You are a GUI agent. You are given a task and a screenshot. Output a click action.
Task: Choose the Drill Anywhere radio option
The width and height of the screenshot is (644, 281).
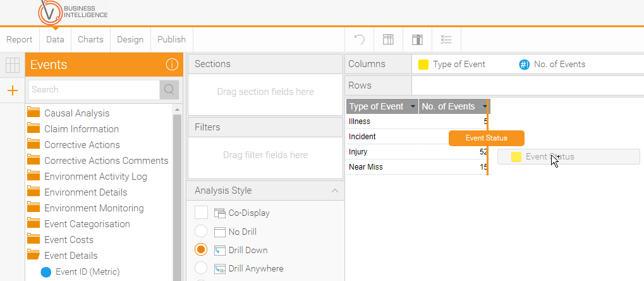[201, 268]
